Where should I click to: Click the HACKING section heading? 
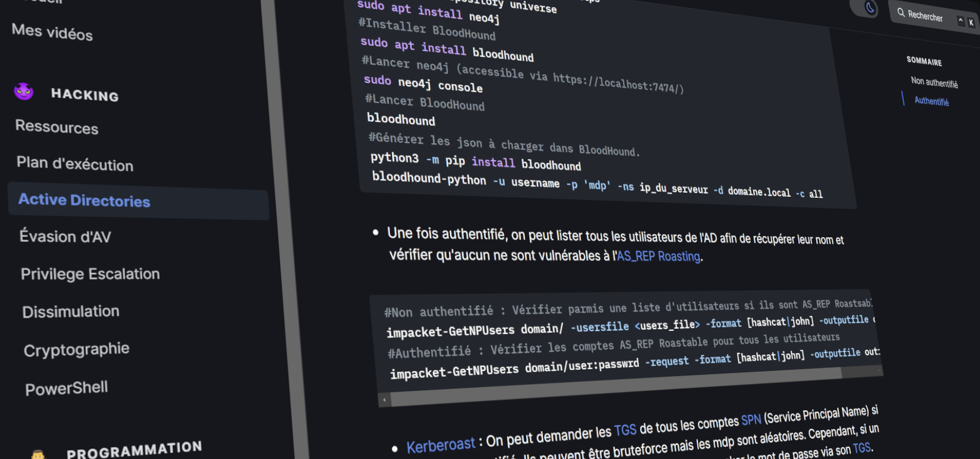pos(85,94)
